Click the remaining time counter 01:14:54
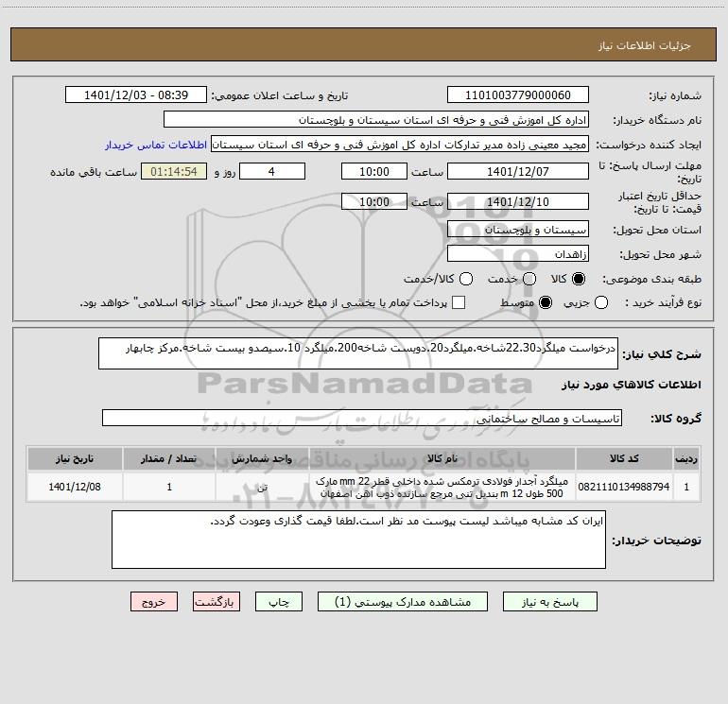The height and width of the screenshot is (704, 728). [x=174, y=171]
